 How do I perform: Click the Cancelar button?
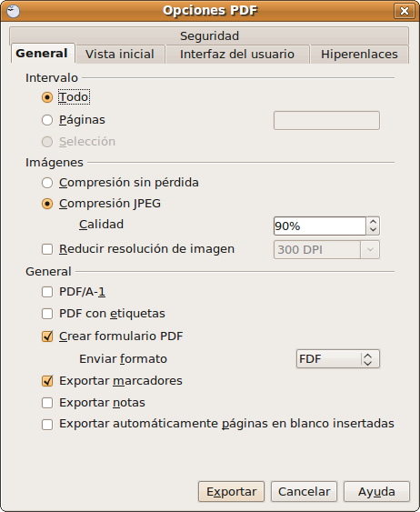click(304, 491)
